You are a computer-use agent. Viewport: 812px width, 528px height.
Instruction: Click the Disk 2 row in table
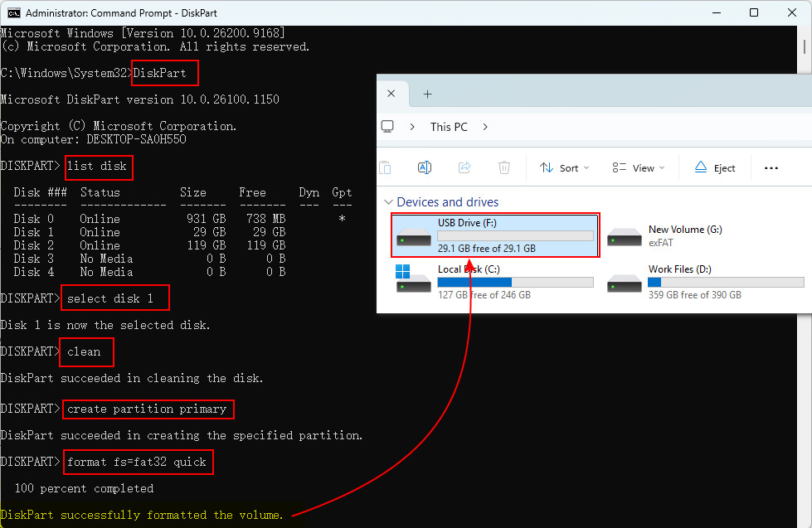[x=149, y=245]
